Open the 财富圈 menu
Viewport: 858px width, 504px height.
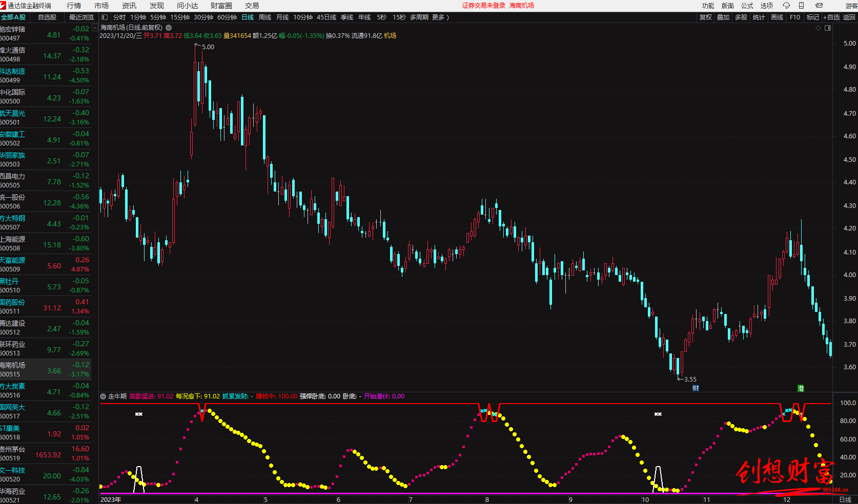tap(221, 6)
